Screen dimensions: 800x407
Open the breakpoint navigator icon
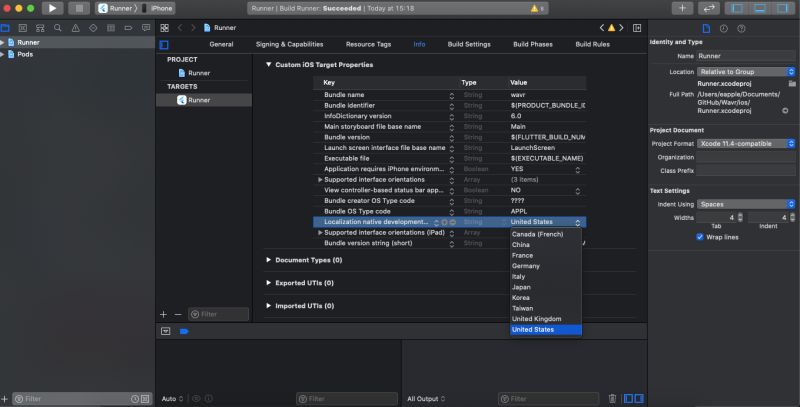pos(128,28)
